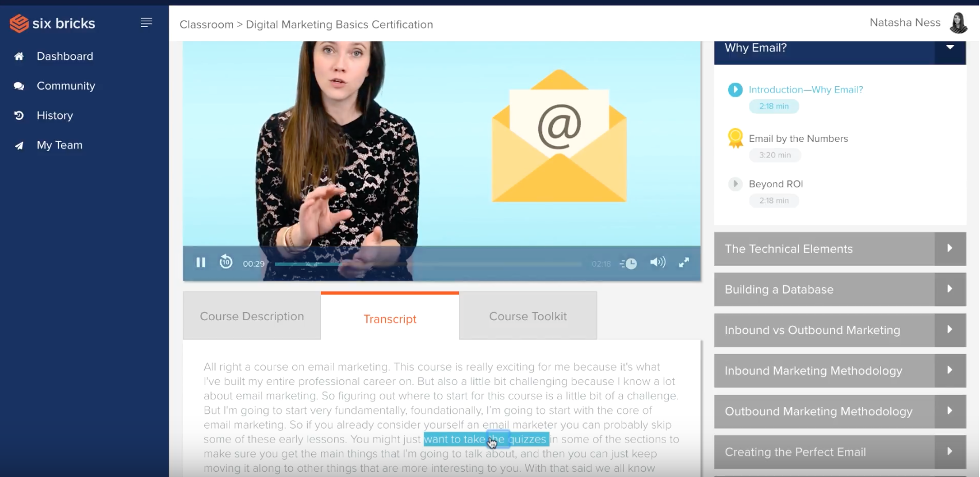This screenshot has width=980, height=477.
Task: Click the six bricks brand name text
Action: (x=64, y=24)
